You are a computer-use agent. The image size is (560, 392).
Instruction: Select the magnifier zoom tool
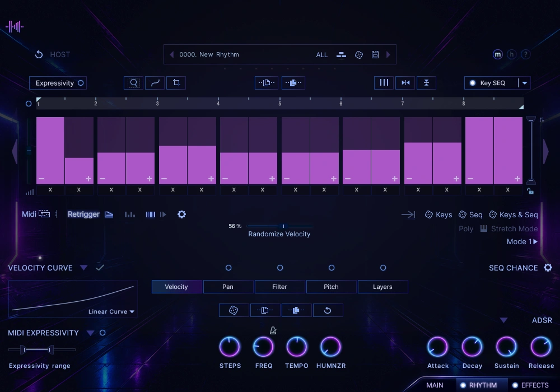click(x=134, y=83)
